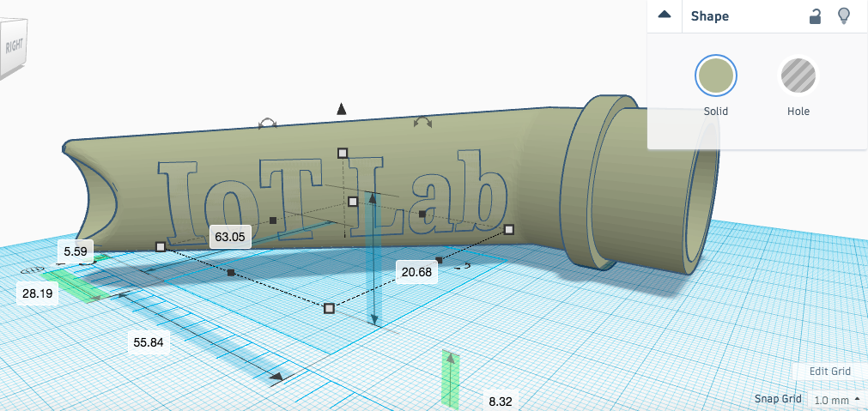The image size is (868, 411).
Task: Select the striped Hole swatch
Action: 798,76
